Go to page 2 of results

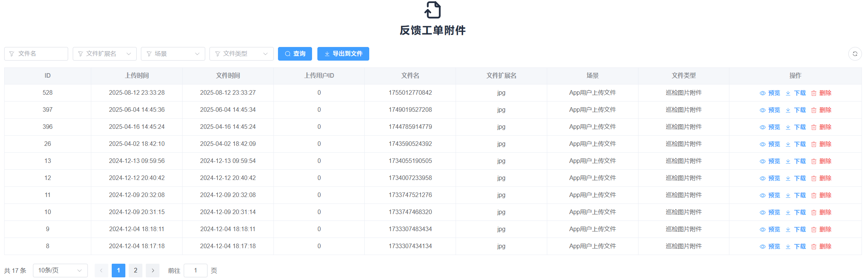pyautogui.click(x=136, y=271)
